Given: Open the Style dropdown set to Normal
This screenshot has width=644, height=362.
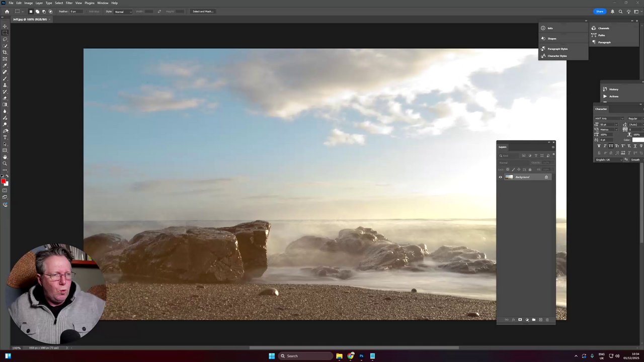Looking at the screenshot, I should [x=123, y=12].
